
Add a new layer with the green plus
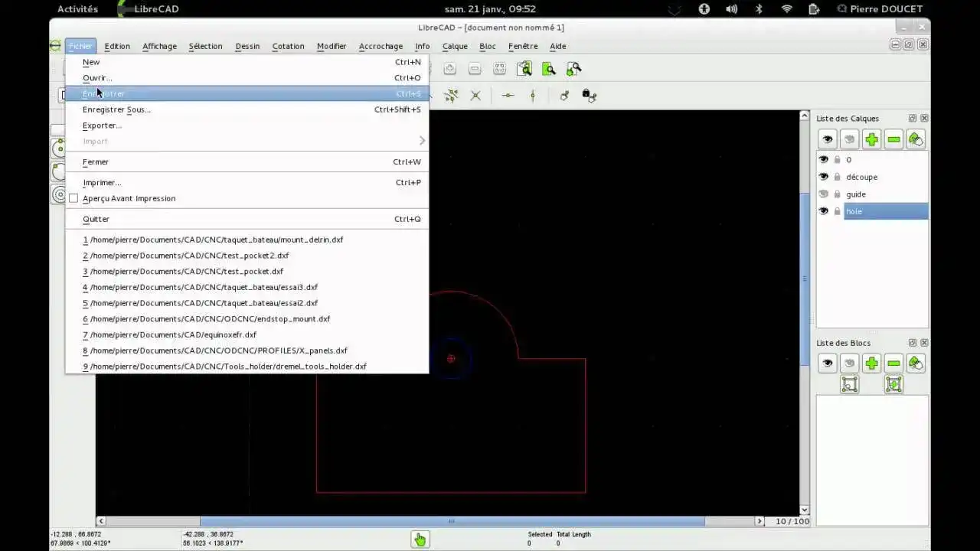[x=871, y=139]
